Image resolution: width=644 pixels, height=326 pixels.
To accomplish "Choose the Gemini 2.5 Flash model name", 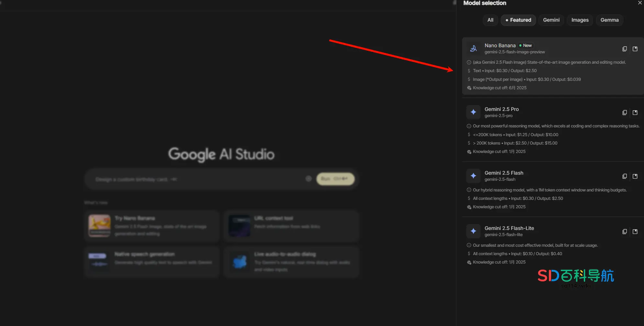I will coord(504,173).
